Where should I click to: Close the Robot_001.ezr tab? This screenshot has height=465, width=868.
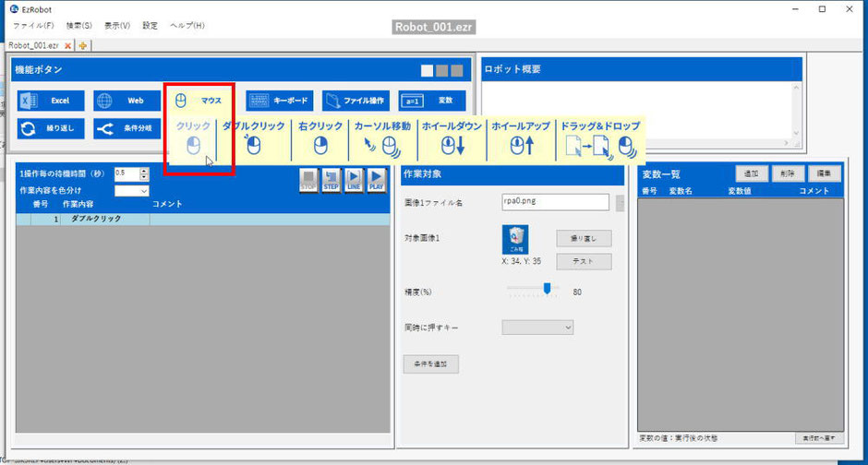(x=67, y=46)
